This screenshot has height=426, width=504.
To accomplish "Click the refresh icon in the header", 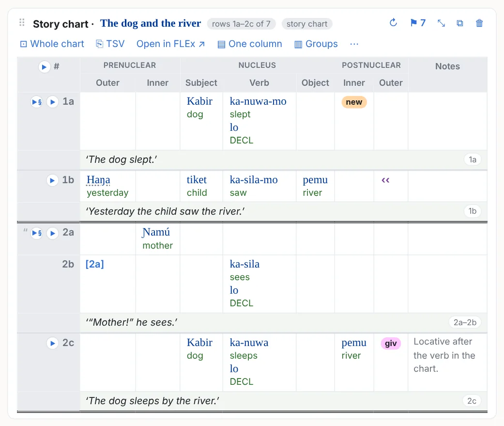I will [393, 23].
